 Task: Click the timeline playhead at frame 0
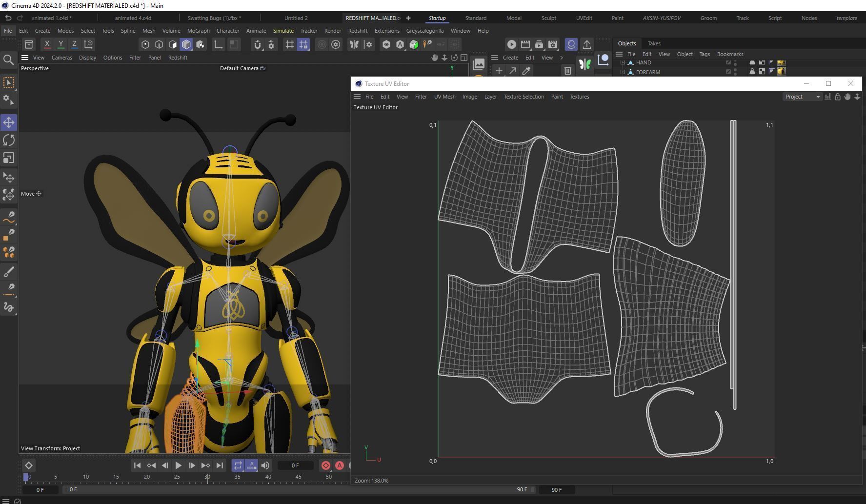pyautogui.click(x=26, y=477)
